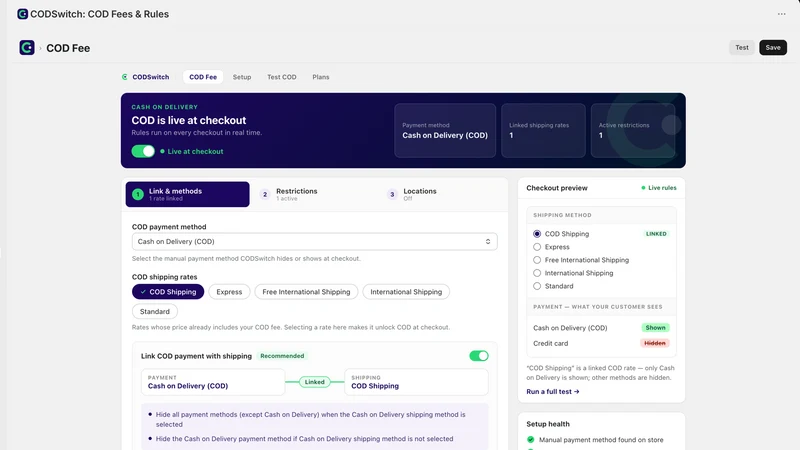Select Free International Shipping radio button
800x450 pixels.
537,260
